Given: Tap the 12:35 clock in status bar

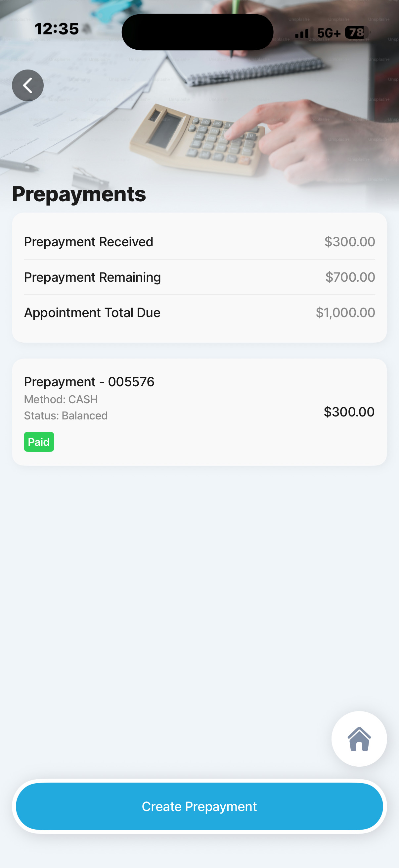Looking at the screenshot, I should pyautogui.click(x=57, y=29).
